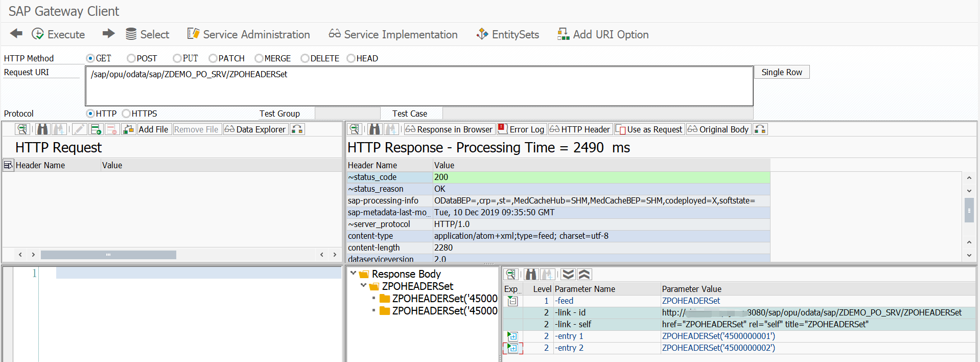Image resolution: width=980 pixels, height=362 pixels.
Task: Click into the Request URI text field
Action: [x=419, y=86]
